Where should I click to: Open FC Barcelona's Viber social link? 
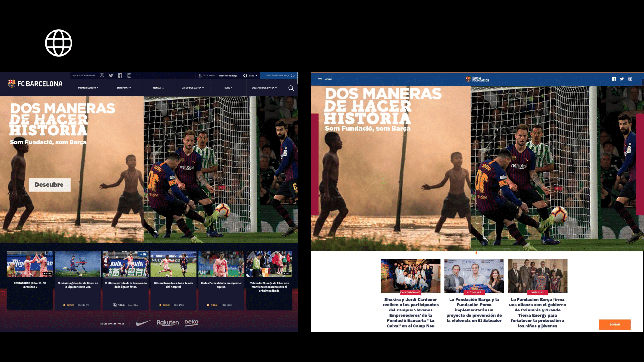[x=102, y=75]
